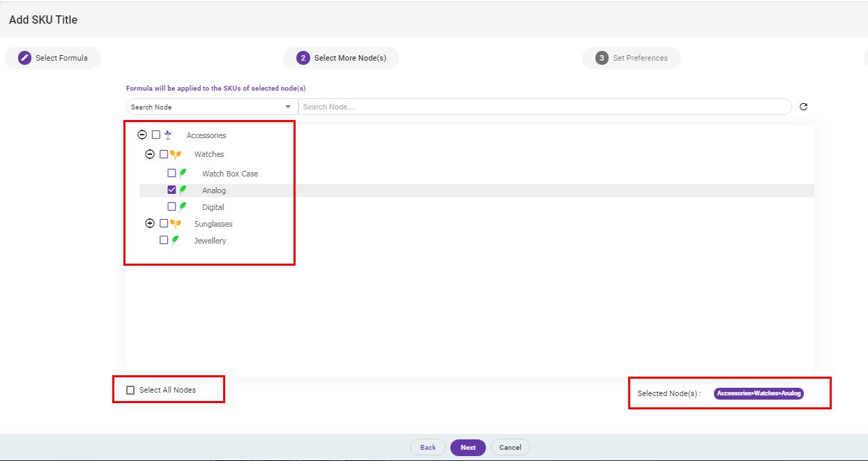
Task: Go to the Select Formula step
Action: (52, 58)
